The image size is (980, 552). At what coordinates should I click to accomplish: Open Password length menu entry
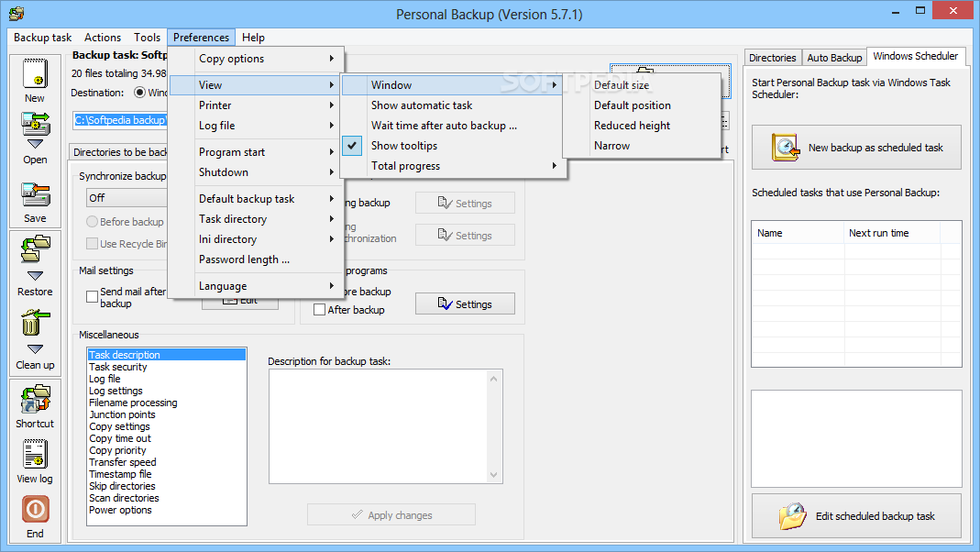click(x=256, y=259)
